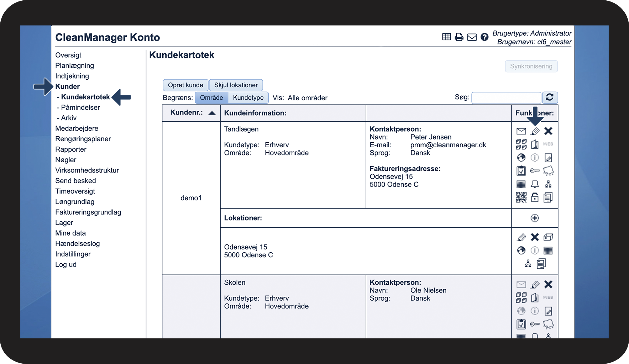
Task: Click padlock icon for Tandlægen
Action: coord(535,197)
